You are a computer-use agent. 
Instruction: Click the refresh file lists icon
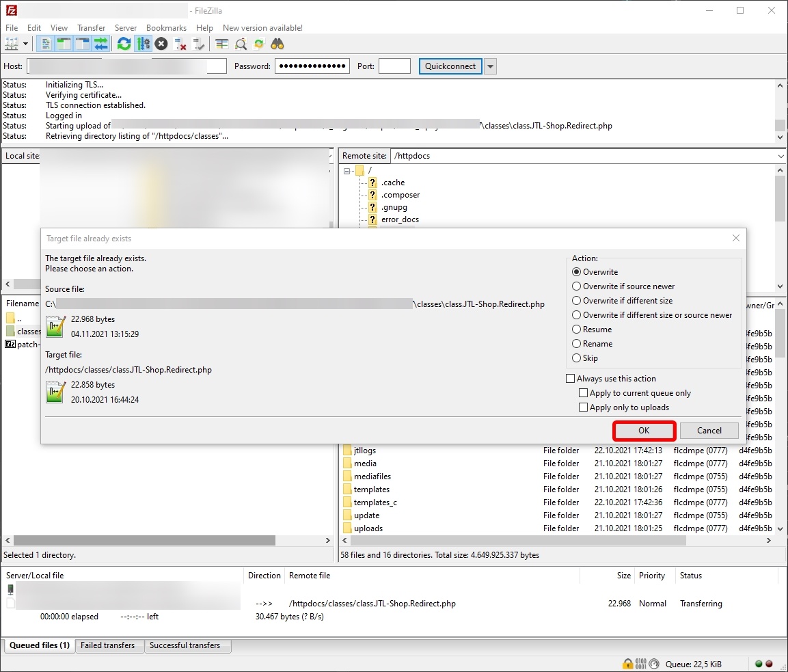pos(124,44)
